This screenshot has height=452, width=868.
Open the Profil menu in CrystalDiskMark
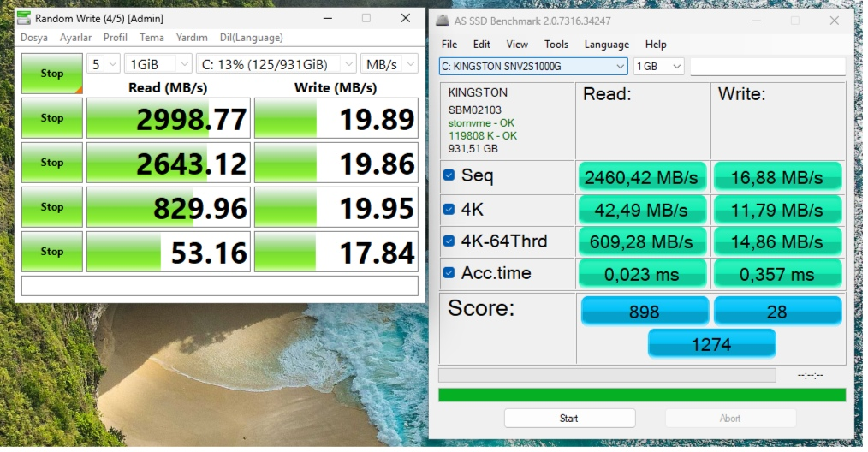tap(116, 38)
